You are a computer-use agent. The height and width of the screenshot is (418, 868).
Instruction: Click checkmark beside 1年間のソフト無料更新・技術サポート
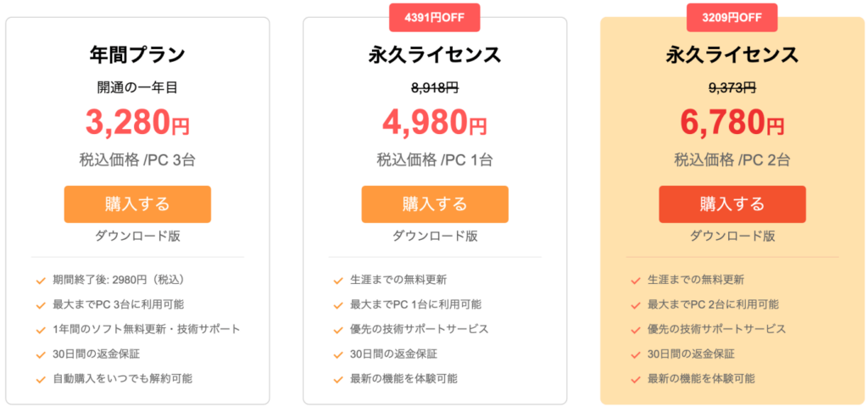tap(41, 329)
